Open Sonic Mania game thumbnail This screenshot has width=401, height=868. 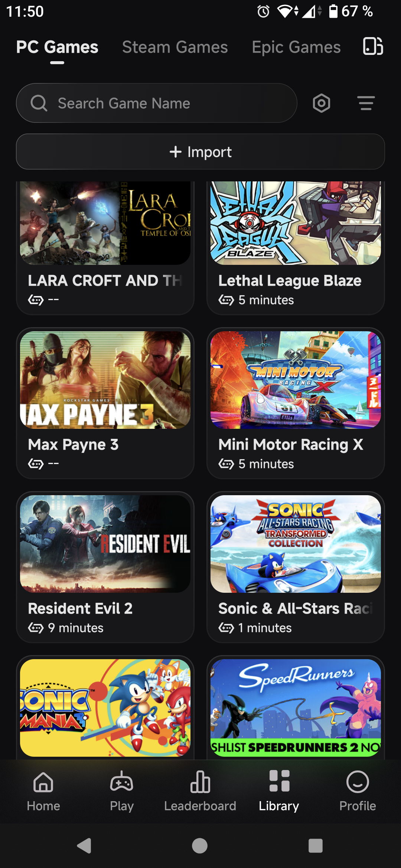pyautogui.click(x=105, y=708)
